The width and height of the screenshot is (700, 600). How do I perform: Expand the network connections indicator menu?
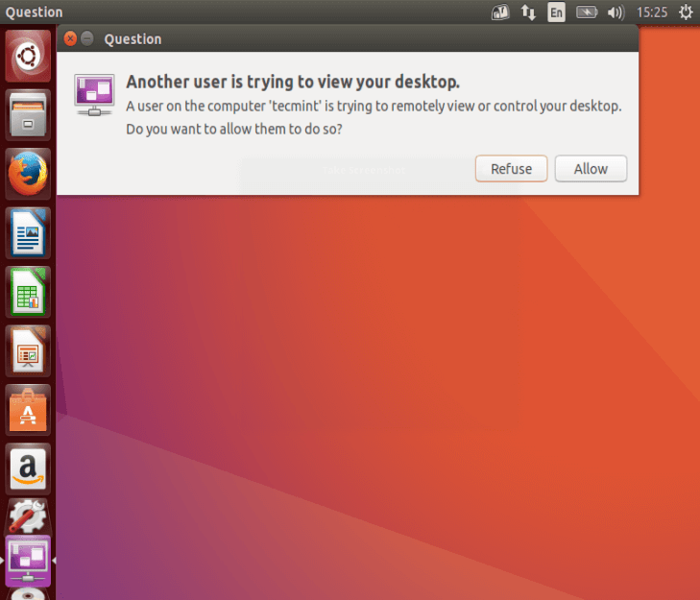(528, 12)
